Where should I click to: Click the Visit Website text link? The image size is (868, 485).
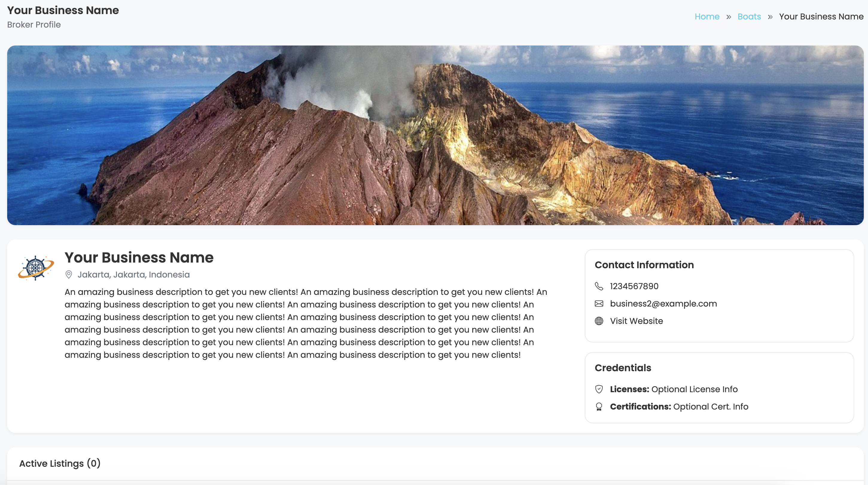pyautogui.click(x=636, y=321)
